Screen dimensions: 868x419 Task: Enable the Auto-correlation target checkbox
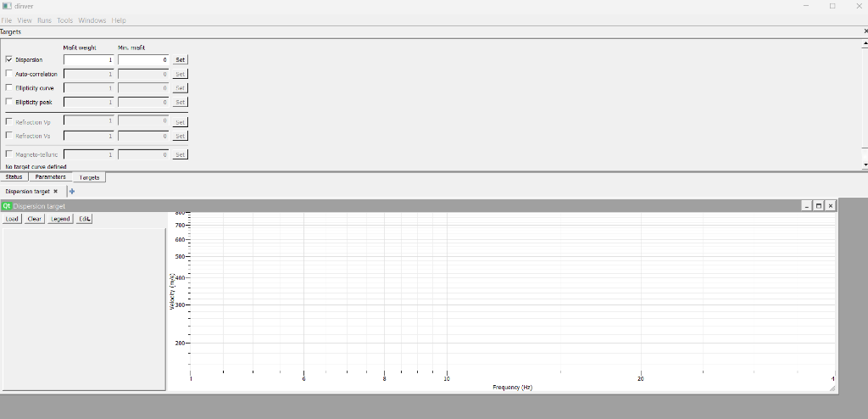pos(9,75)
